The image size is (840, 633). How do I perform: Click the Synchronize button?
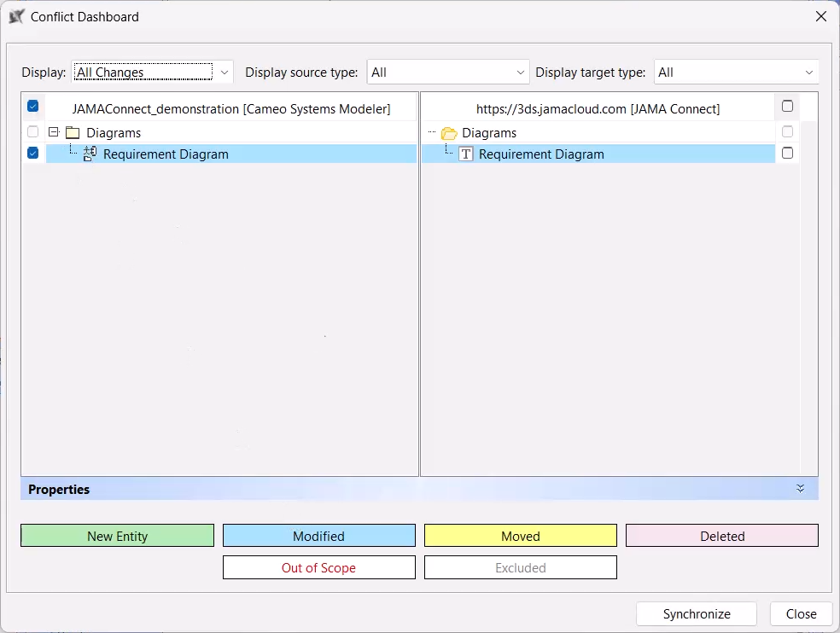(697, 613)
